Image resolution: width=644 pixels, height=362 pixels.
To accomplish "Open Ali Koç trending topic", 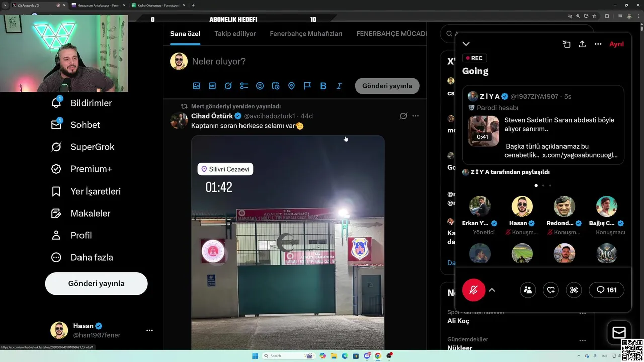I will [458, 321].
